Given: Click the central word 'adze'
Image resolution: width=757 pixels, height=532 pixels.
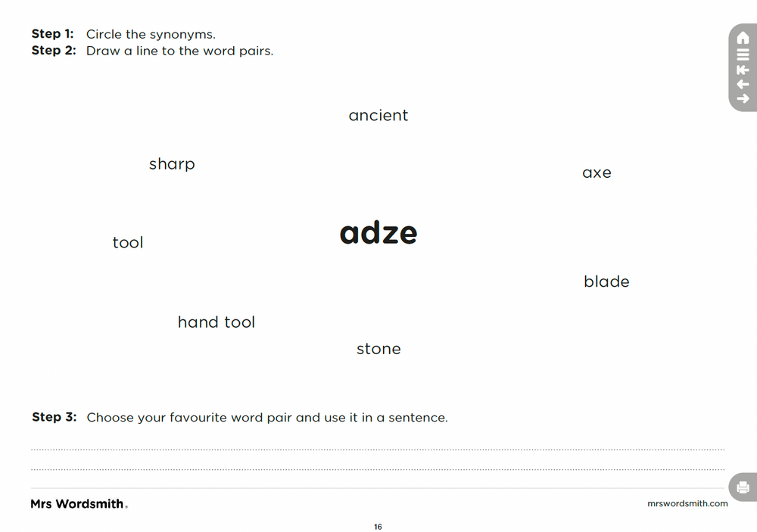Looking at the screenshot, I should [378, 232].
